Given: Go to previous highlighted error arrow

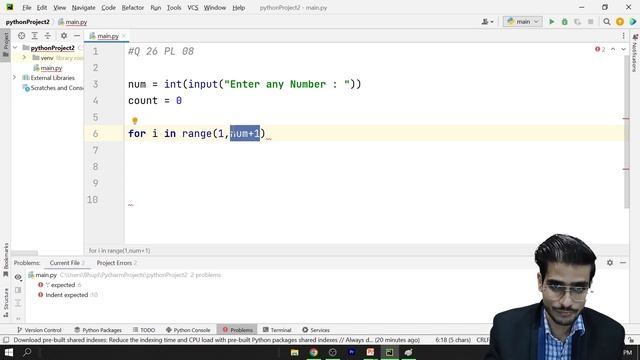Looking at the screenshot, I should click(x=613, y=49).
